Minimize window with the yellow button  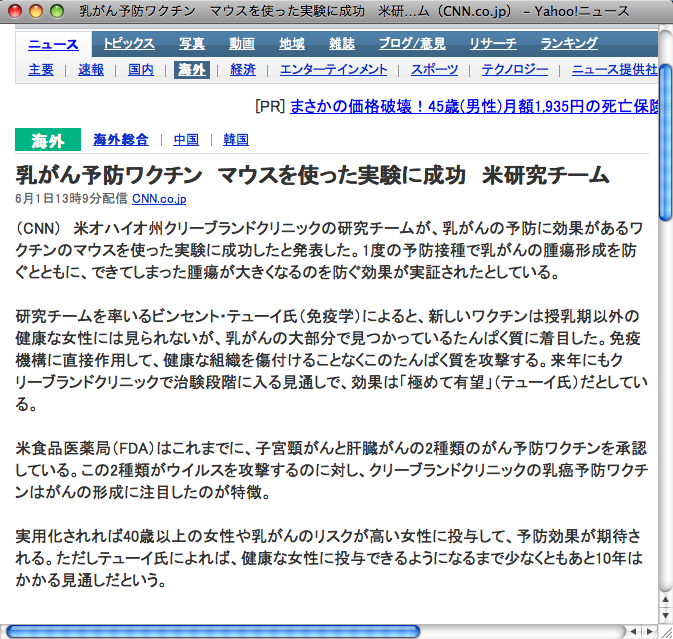pyautogui.click(x=36, y=11)
